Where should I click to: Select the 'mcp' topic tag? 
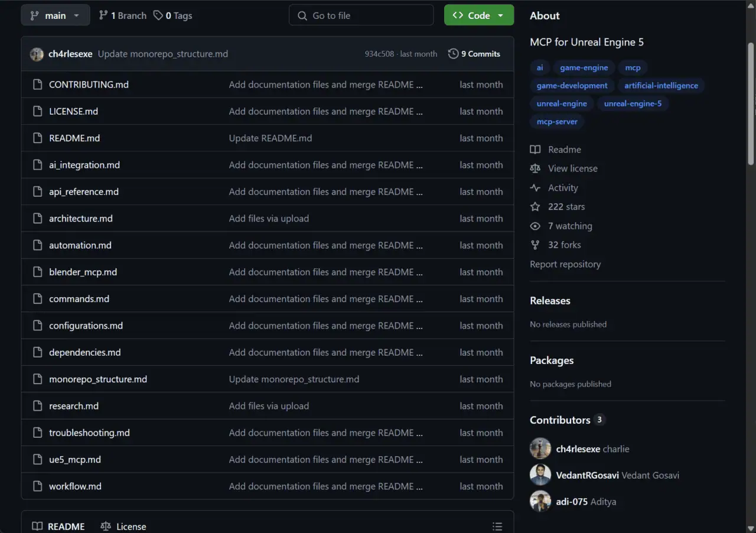[x=633, y=67]
